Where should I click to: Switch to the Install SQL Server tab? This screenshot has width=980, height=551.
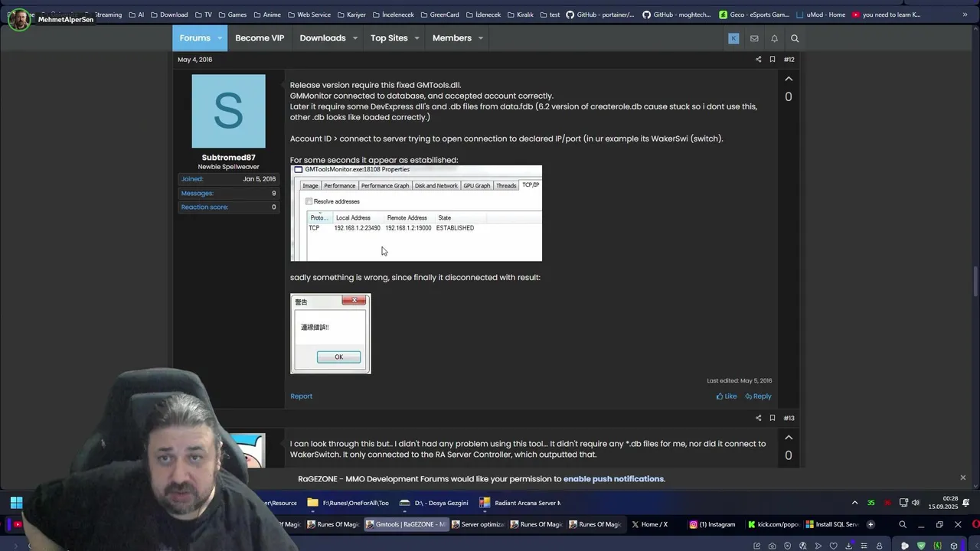831,524
